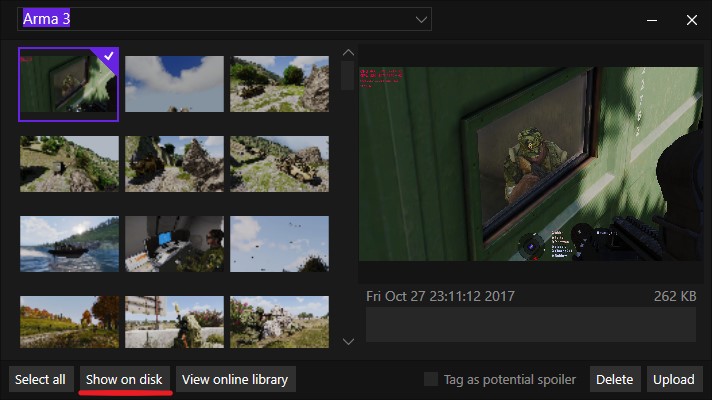Click the date Fri Oct 27 23:11:12 2017
712x400 pixels.
(440, 296)
